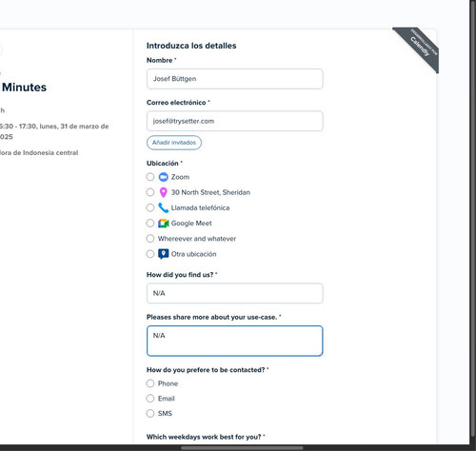Click the Añadir invitados button
476x451 pixels.
[174, 143]
